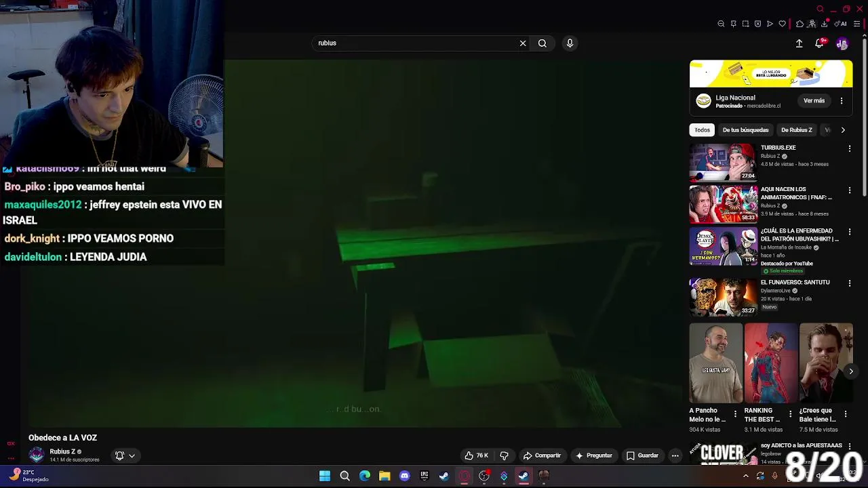Open YouTube notifications bell
The width and height of the screenshot is (868, 488).
tap(819, 43)
